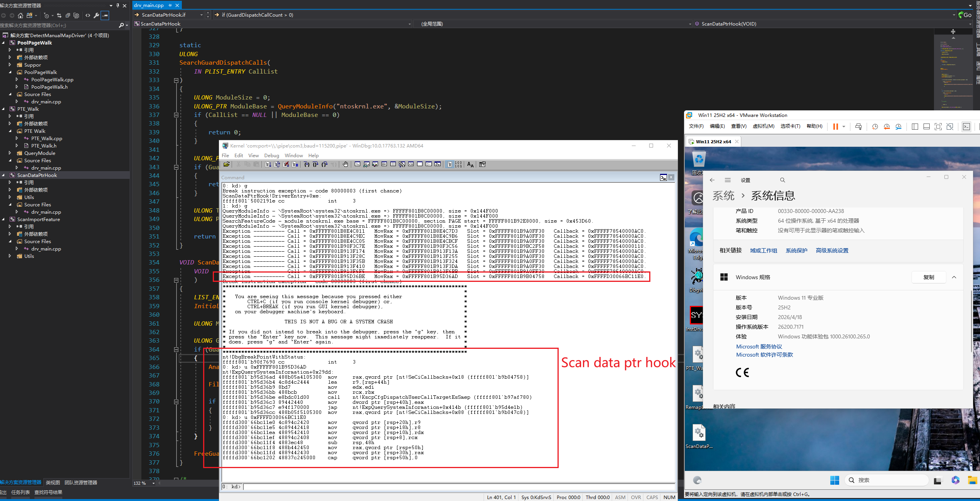Click Show All Files icon in Solution Explorer
980x501 pixels.
(76, 15)
